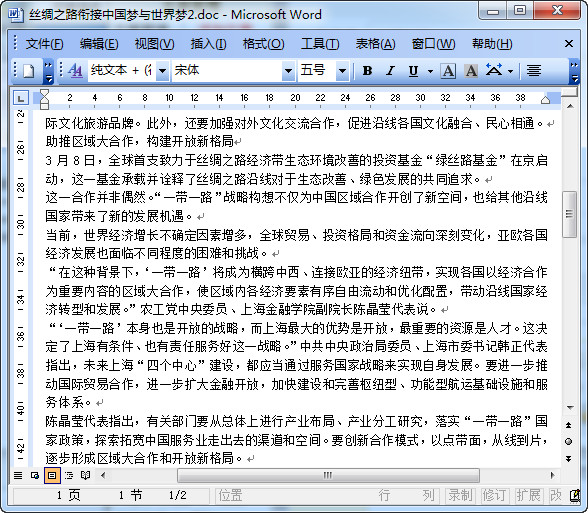Viewport: 588px width, 513px height.
Task: Click Select Browse Object round button
Action: coord(569,442)
